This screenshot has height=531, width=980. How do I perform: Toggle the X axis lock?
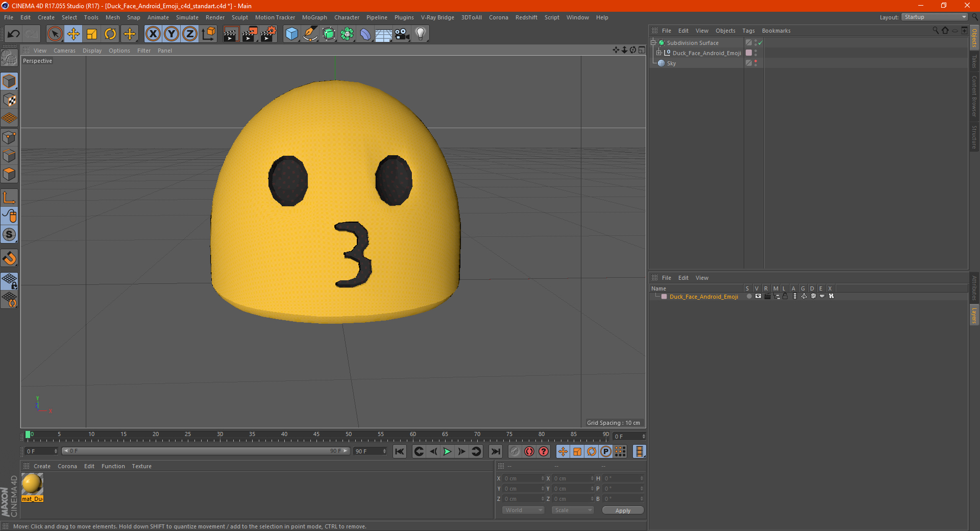coord(153,34)
